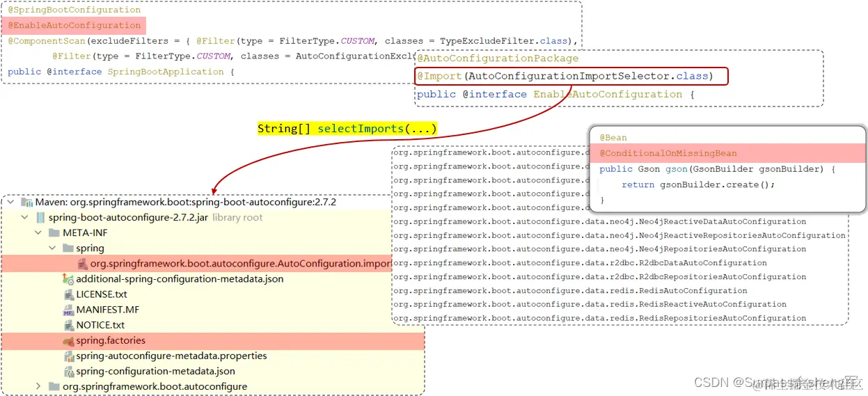Click the return gsonBuilder.create() line
The width and height of the screenshot is (868, 396).
pyautogui.click(x=697, y=184)
